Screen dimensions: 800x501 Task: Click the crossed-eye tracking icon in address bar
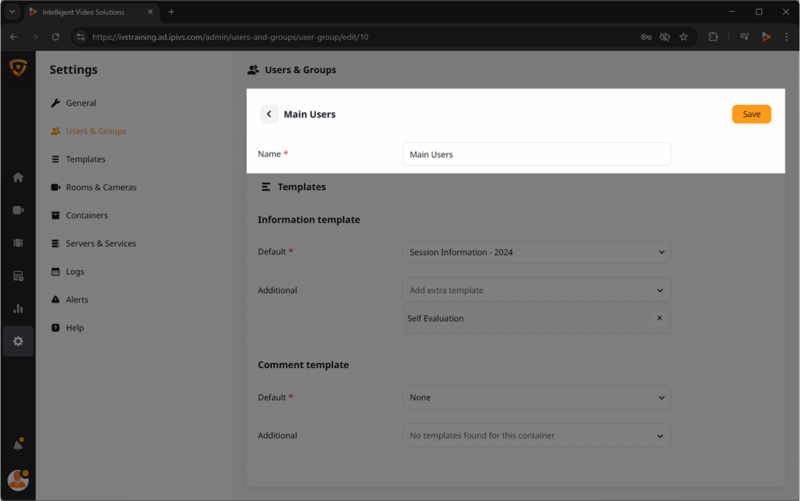pyautogui.click(x=664, y=37)
